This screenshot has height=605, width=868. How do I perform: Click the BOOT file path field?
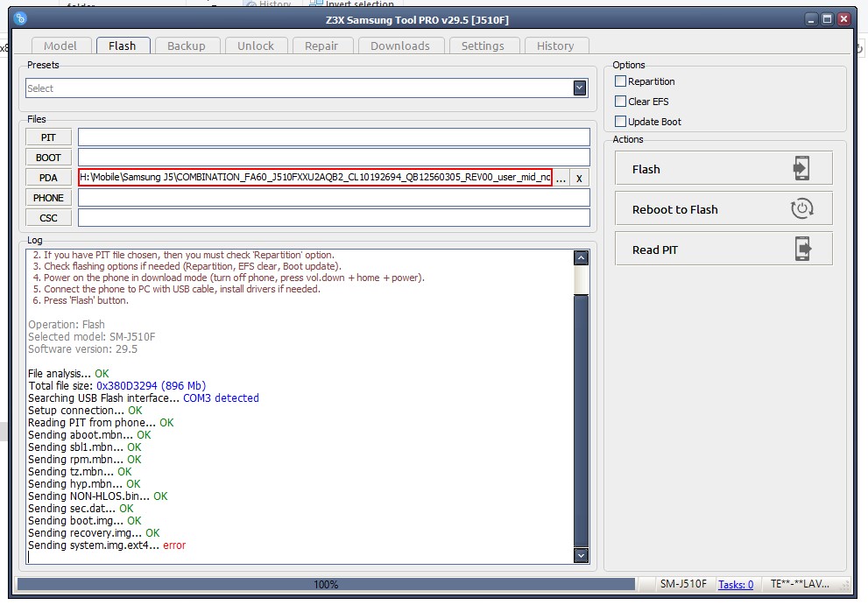click(x=334, y=158)
